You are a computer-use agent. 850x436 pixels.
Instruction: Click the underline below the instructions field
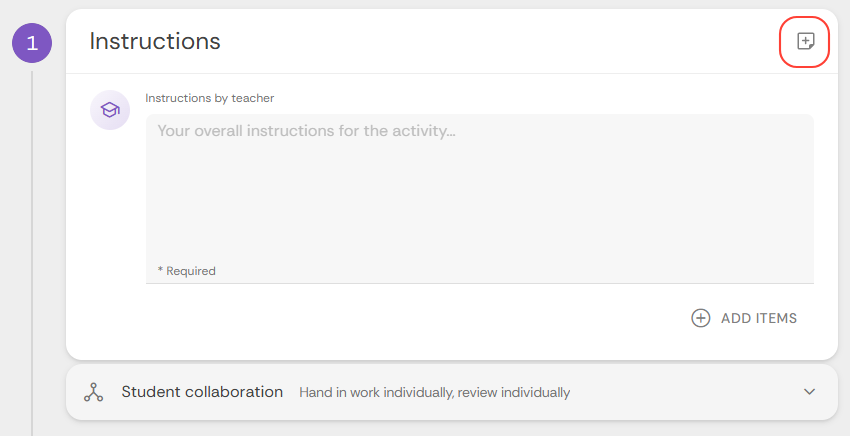pos(479,283)
